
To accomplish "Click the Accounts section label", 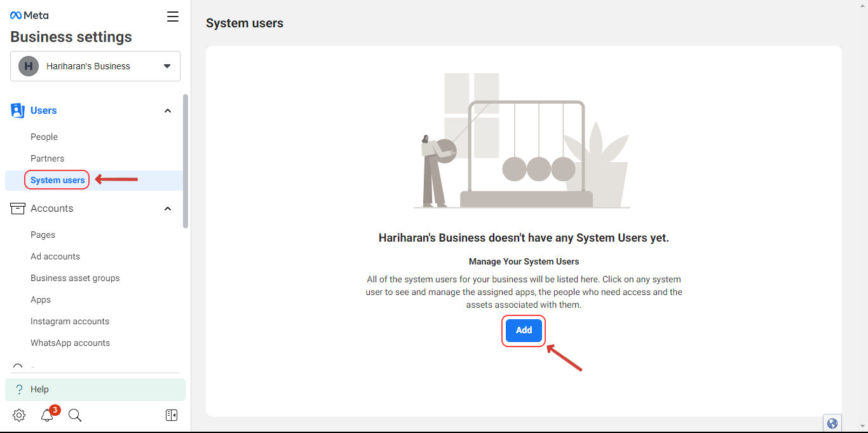I will (52, 209).
